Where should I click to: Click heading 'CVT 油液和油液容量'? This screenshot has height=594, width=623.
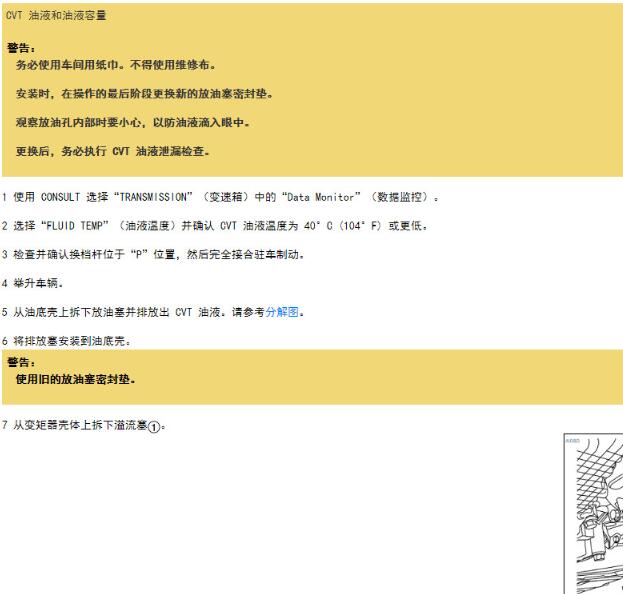[x=56, y=15]
